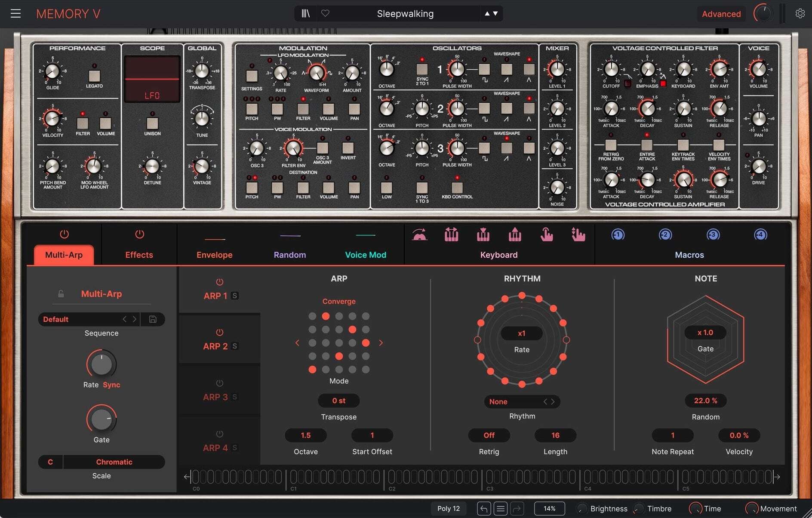The width and height of the screenshot is (812, 518).
Task: Switch to the Effects tab
Action: tap(139, 255)
